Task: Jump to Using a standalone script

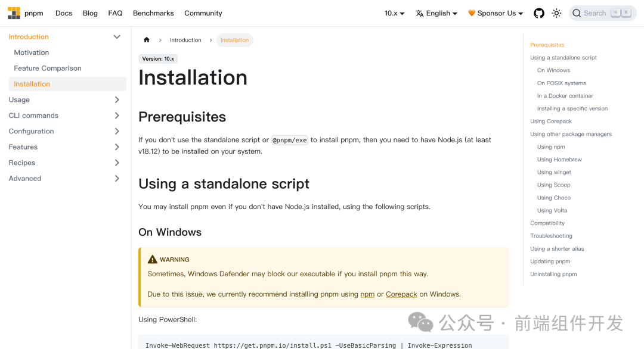Action: 563,57
